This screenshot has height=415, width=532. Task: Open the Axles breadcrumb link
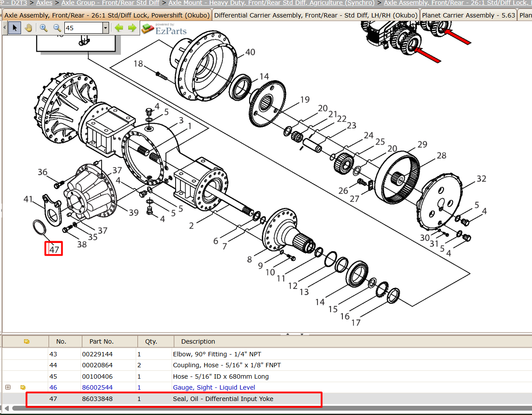[x=44, y=3]
